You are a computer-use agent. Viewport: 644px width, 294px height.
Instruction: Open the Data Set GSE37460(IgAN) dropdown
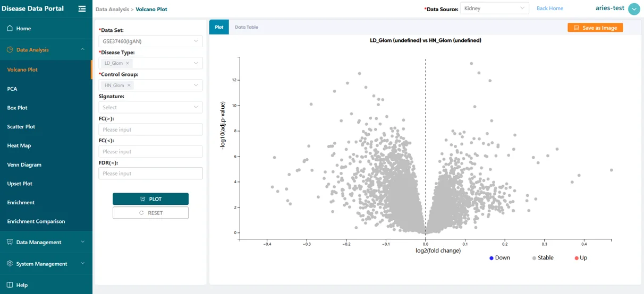click(x=150, y=41)
